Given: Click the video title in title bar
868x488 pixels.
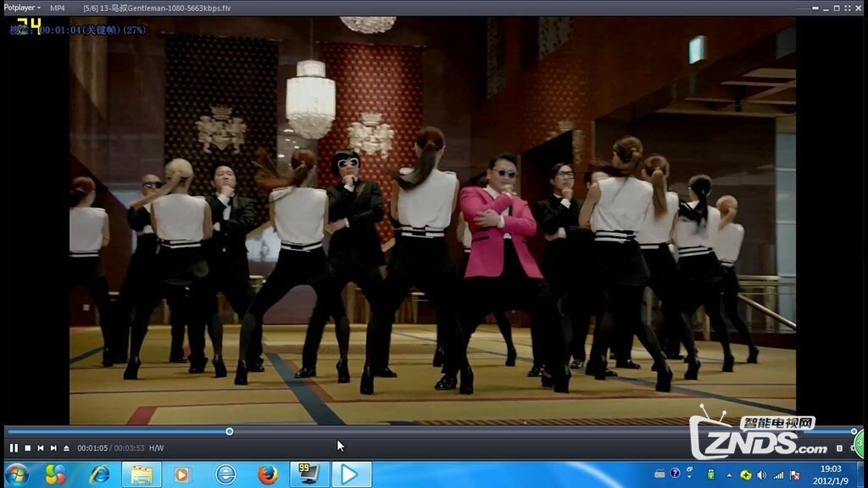Looking at the screenshot, I should [x=156, y=8].
